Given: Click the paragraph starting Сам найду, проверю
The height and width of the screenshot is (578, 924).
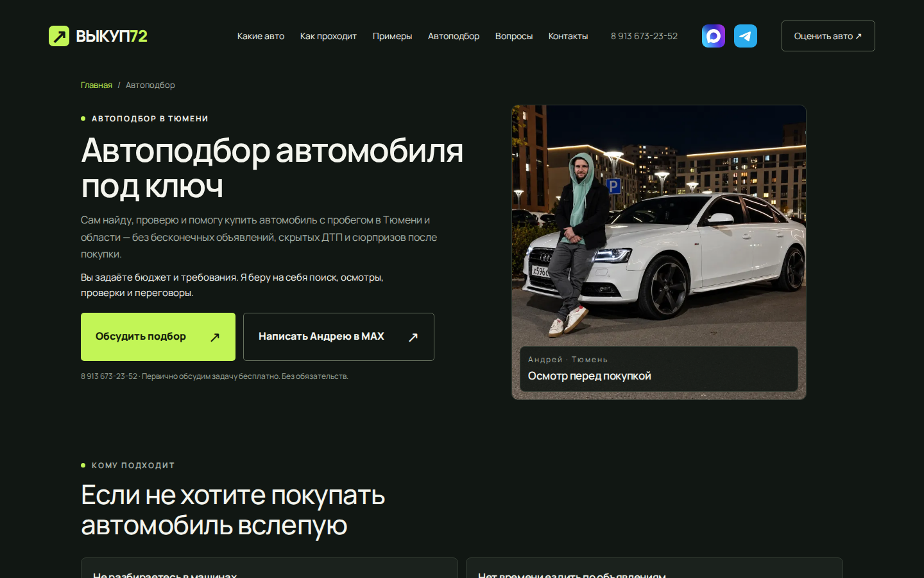Looking at the screenshot, I should click(259, 237).
